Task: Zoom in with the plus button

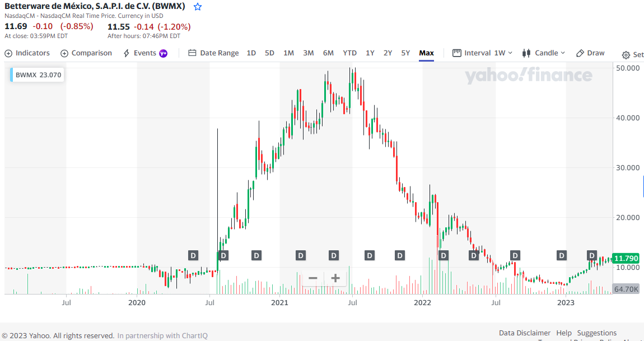Action: [335, 278]
